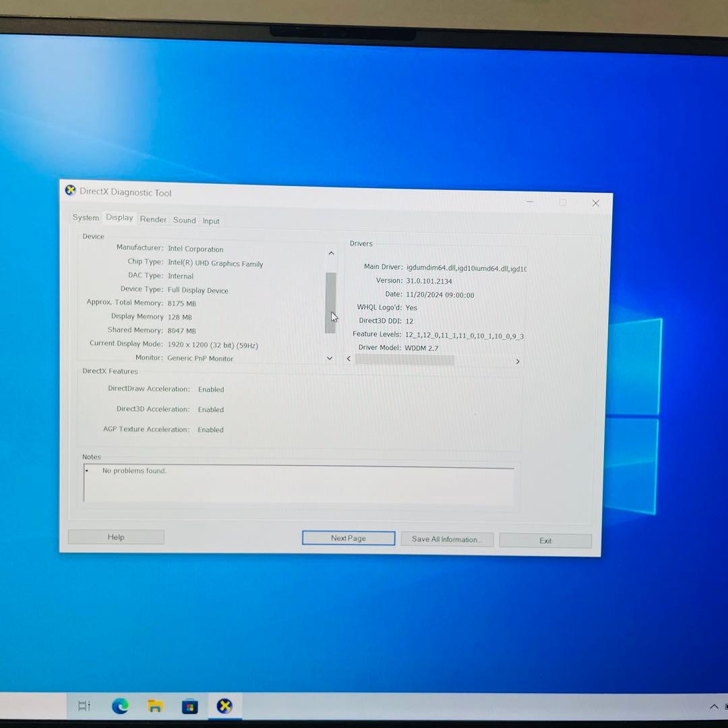The height and width of the screenshot is (728, 728).
Task: Select the '1920 x 1200 (32 bit) (59Hz)' value
Action: tap(212, 345)
